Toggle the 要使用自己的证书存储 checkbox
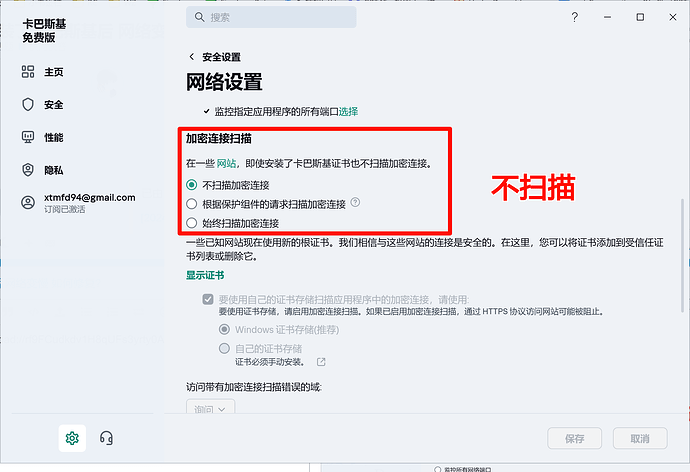The image size is (690, 472). (208, 300)
